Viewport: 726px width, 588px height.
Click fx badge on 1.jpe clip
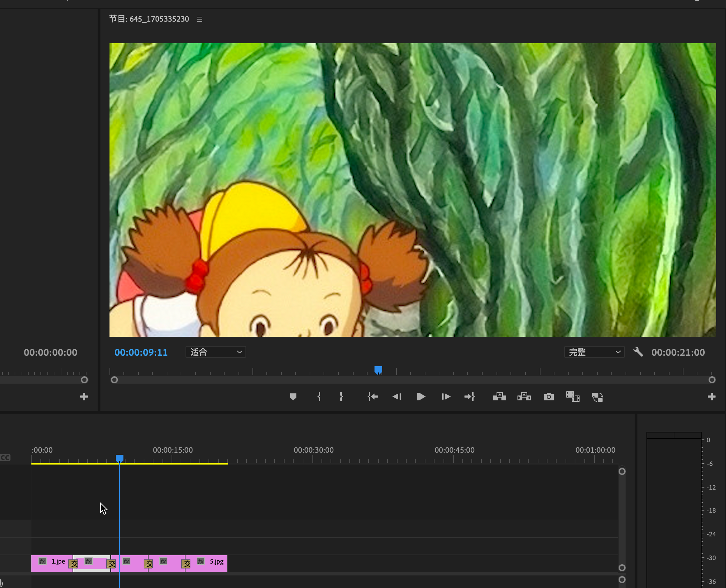pos(43,561)
